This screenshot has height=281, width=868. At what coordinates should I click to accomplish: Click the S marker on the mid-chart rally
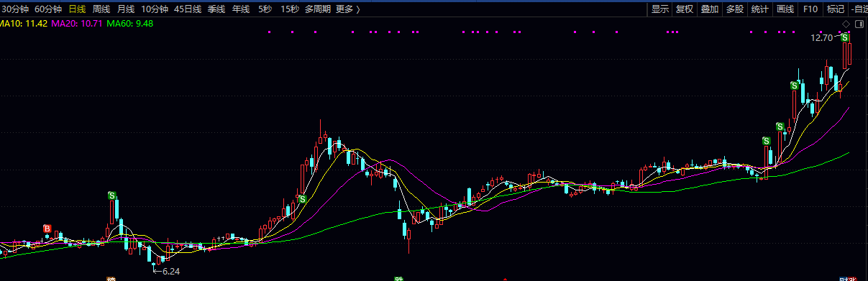click(303, 198)
